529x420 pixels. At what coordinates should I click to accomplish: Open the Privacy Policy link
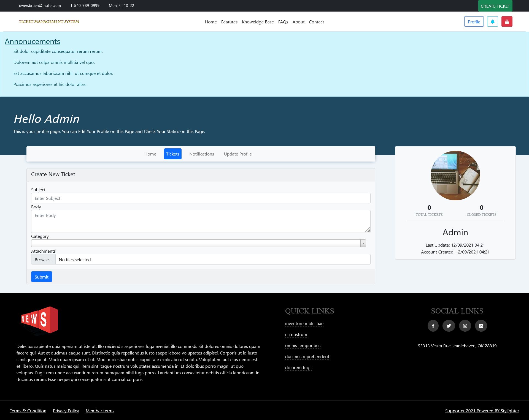click(x=66, y=411)
